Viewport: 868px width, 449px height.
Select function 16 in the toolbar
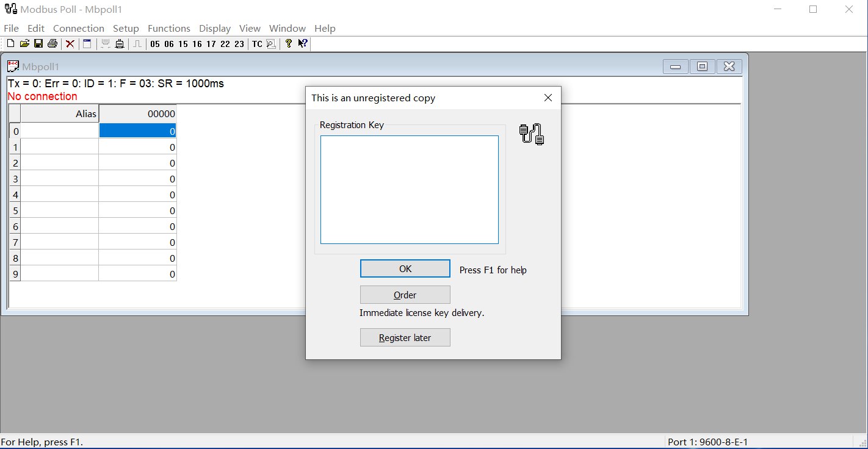click(197, 44)
